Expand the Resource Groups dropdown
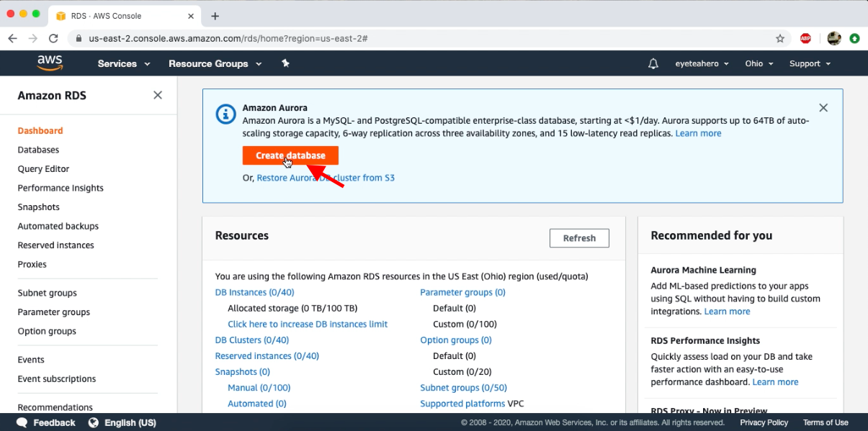 point(215,63)
